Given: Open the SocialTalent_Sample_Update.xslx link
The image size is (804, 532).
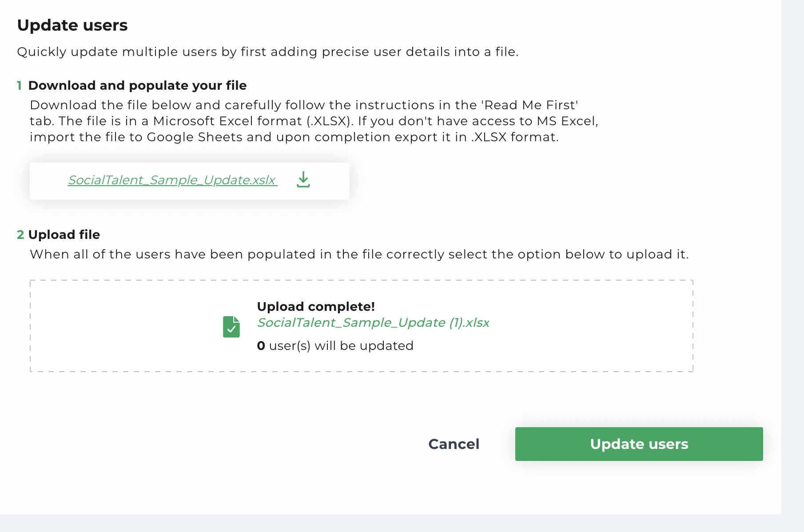Looking at the screenshot, I should 172,180.
